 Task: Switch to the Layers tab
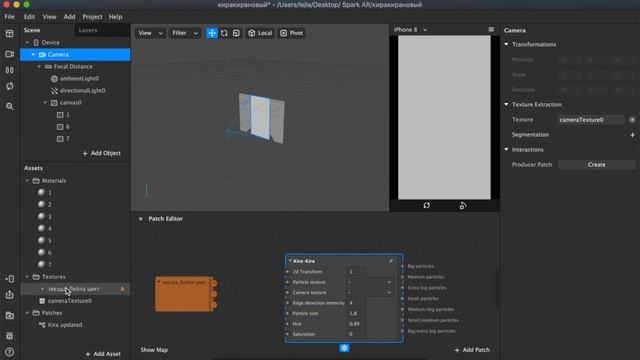(88, 30)
